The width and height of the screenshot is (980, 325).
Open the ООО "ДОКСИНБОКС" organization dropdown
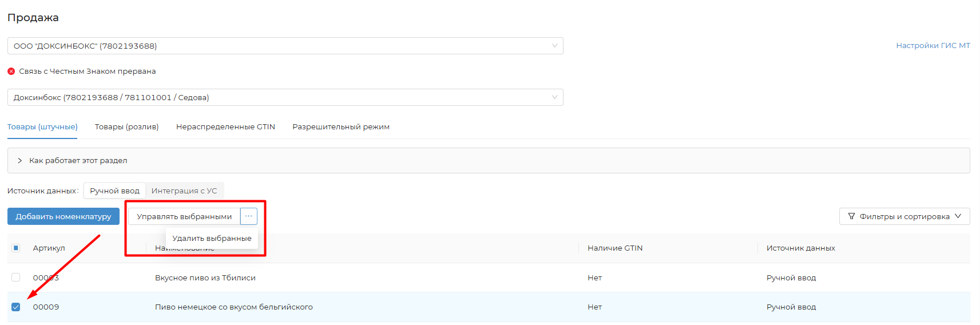(x=285, y=46)
